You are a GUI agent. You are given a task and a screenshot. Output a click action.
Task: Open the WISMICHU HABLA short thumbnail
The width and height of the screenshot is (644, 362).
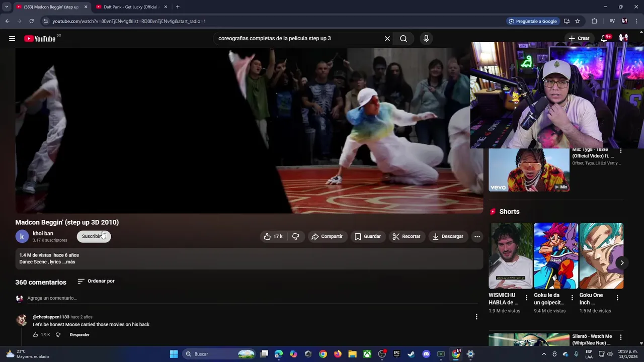[510, 256]
